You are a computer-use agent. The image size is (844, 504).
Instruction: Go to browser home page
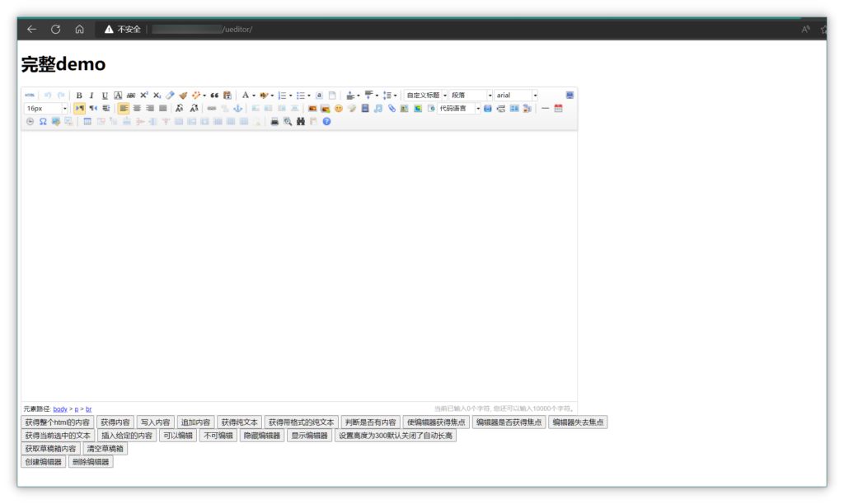coord(79,29)
